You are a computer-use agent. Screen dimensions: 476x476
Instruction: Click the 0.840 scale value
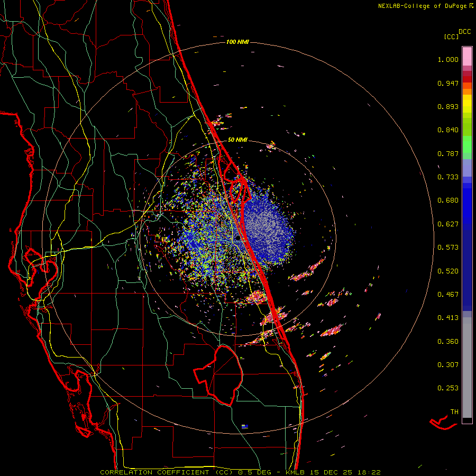click(448, 130)
